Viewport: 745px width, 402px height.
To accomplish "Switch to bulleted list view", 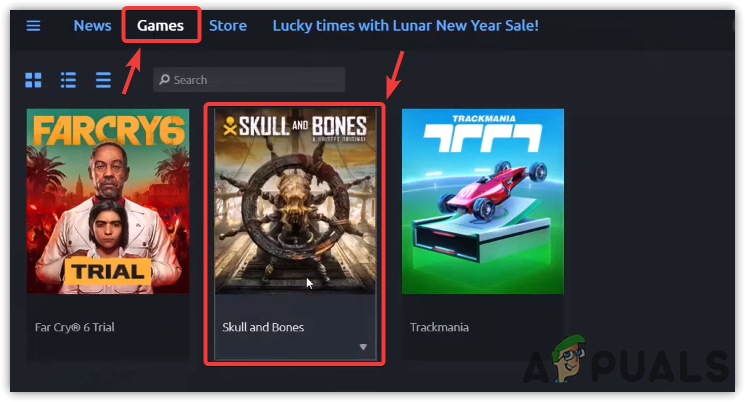I will pos(68,80).
